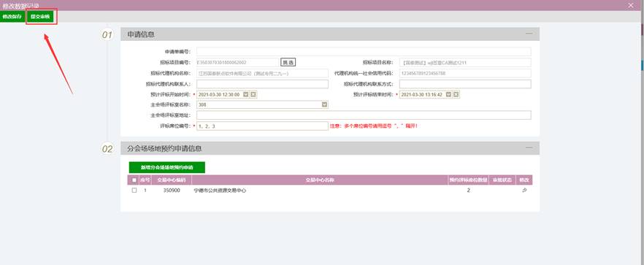Click the edit icon in the 350900 row
Image resolution: width=644 pixels, height=265 pixels.
pos(524,191)
